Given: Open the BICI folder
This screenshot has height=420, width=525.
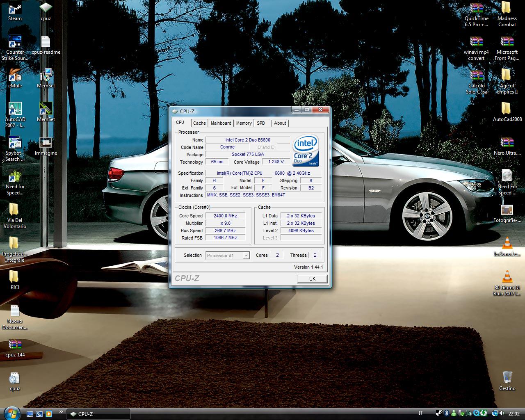Looking at the screenshot, I should pos(15,281).
